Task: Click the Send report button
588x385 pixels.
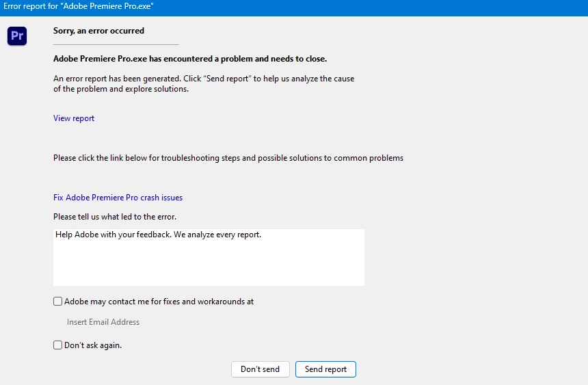Action: (325, 369)
